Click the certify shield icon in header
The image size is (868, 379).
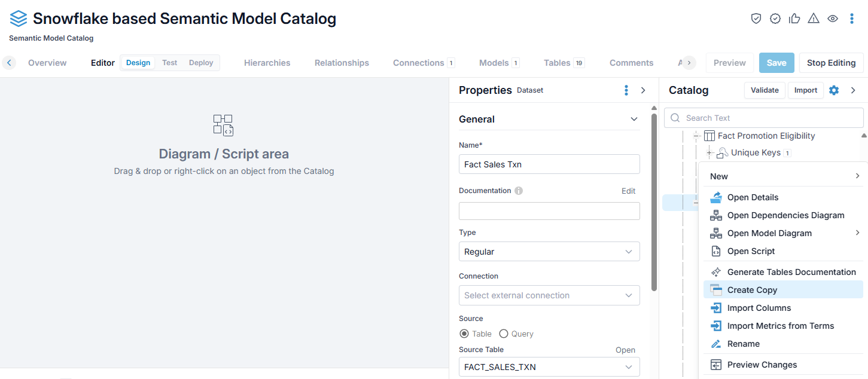click(x=756, y=19)
